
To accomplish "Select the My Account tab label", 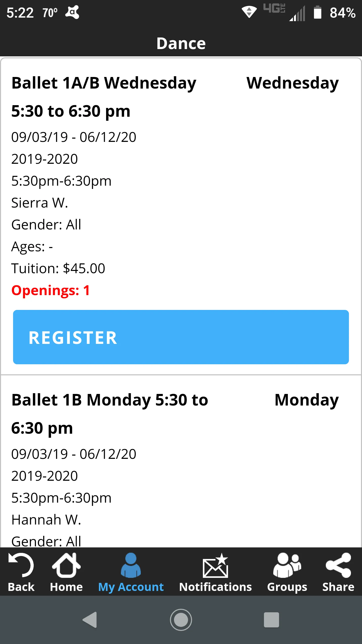I will click(x=131, y=587).
